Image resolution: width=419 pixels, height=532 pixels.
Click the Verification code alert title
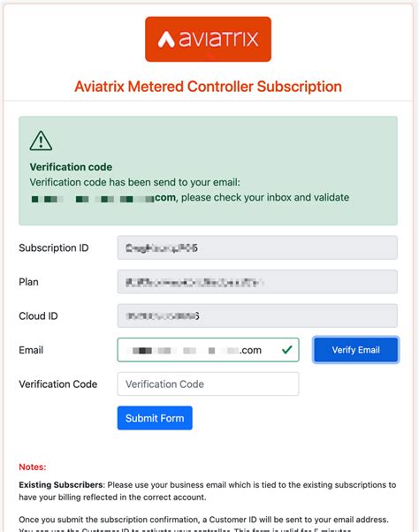71,167
